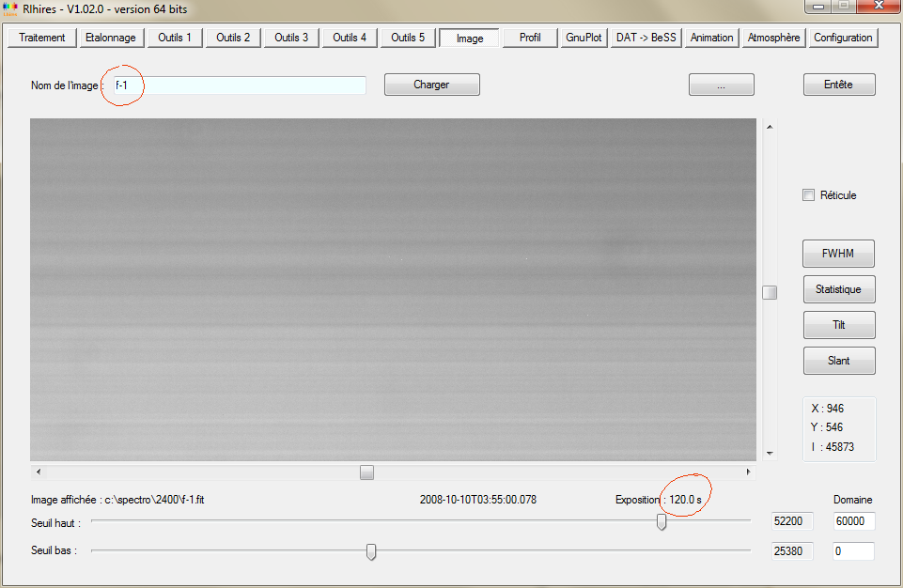
Task: Open the Profil tab
Action: tap(530, 38)
